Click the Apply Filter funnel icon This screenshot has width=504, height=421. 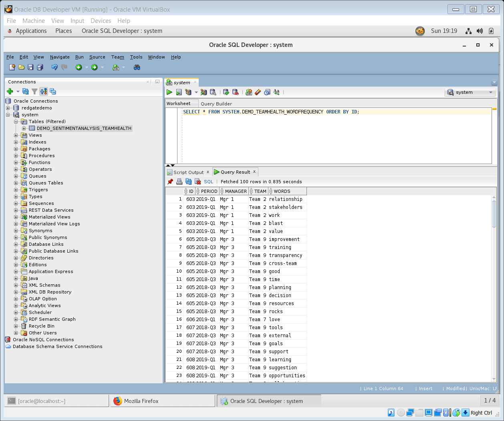click(34, 91)
